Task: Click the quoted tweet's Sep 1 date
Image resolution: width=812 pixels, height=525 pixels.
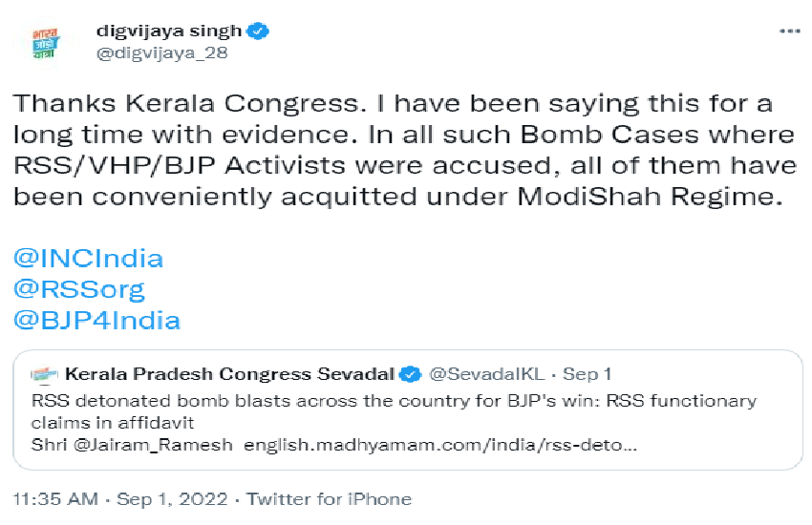Action: (591, 373)
